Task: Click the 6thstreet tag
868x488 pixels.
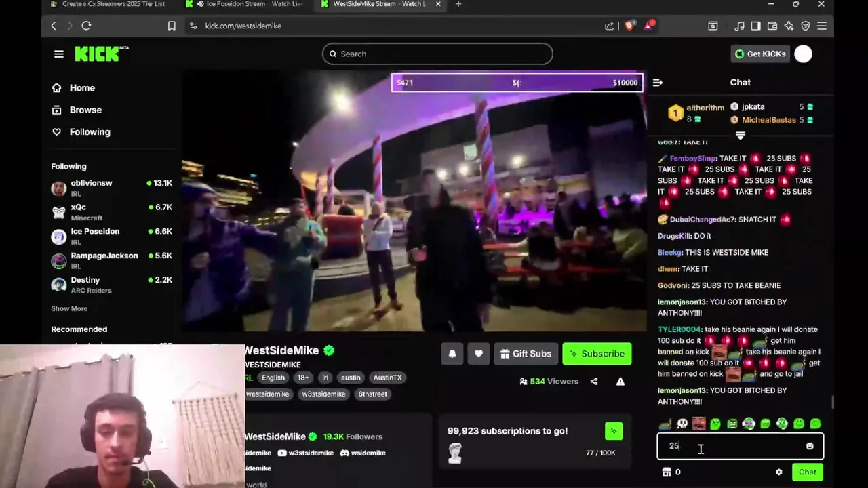Action: pos(372,394)
